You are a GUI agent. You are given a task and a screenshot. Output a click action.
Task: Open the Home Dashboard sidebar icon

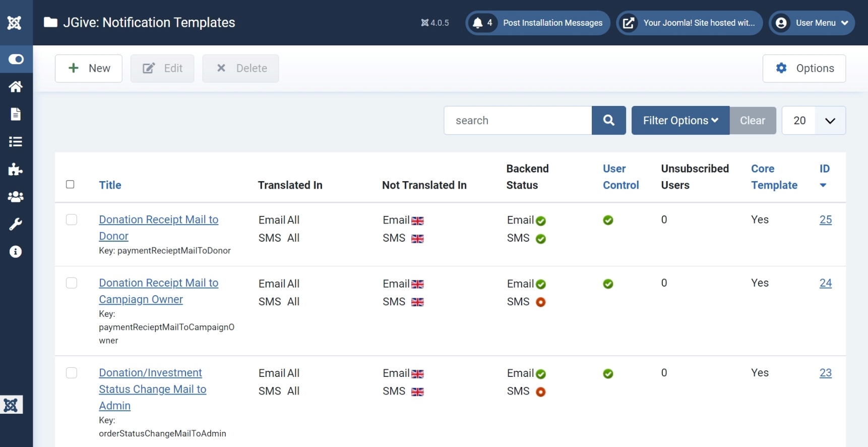click(16, 87)
